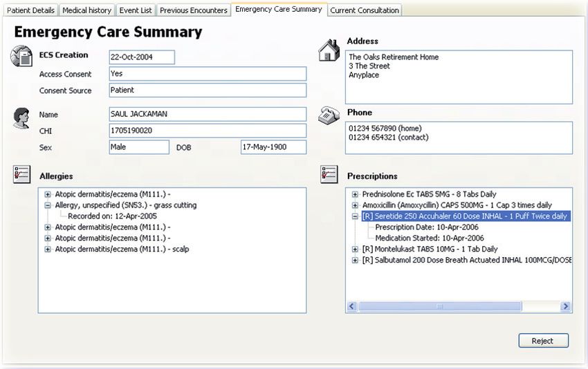Click the 3 The Street address line
Viewport: 588px width, 369px height.
click(369, 66)
